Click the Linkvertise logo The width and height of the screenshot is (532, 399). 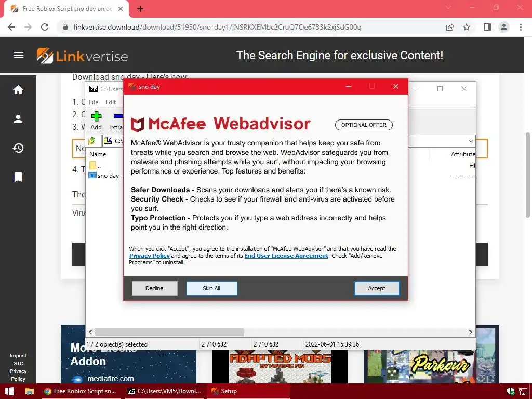(82, 56)
